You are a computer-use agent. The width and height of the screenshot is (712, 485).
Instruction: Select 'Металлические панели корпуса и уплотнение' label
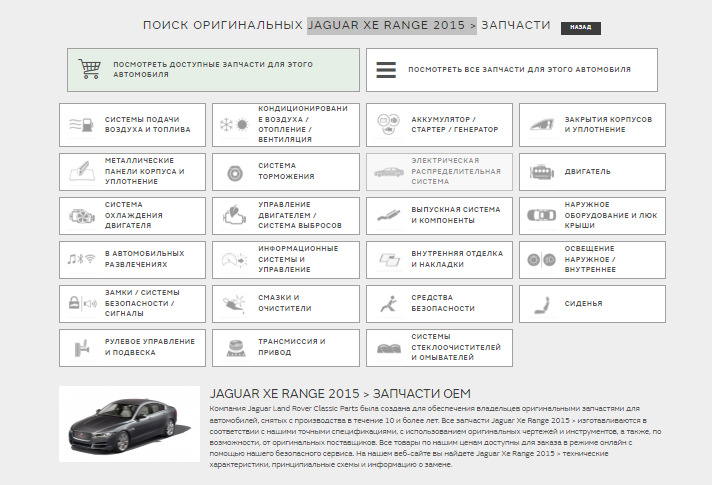coord(144,171)
